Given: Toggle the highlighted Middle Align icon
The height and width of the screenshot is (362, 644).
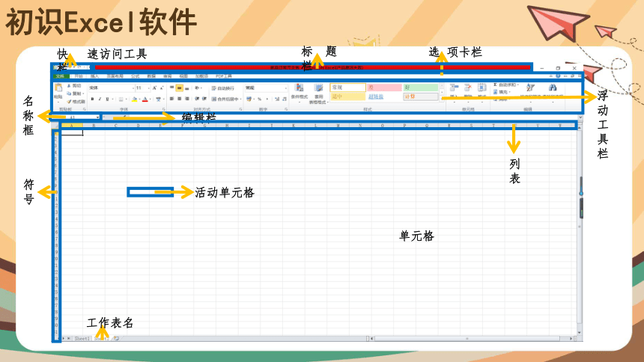Looking at the screenshot, I should [x=180, y=88].
